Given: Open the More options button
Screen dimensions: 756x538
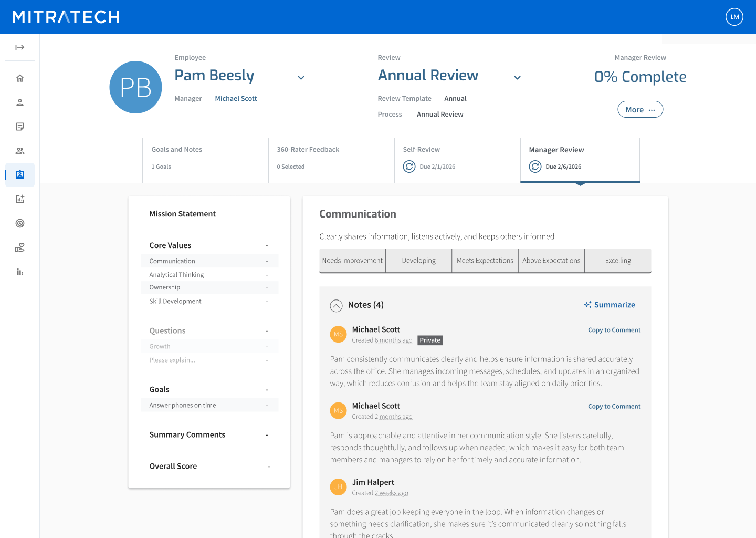Looking at the screenshot, I should 640,109.
